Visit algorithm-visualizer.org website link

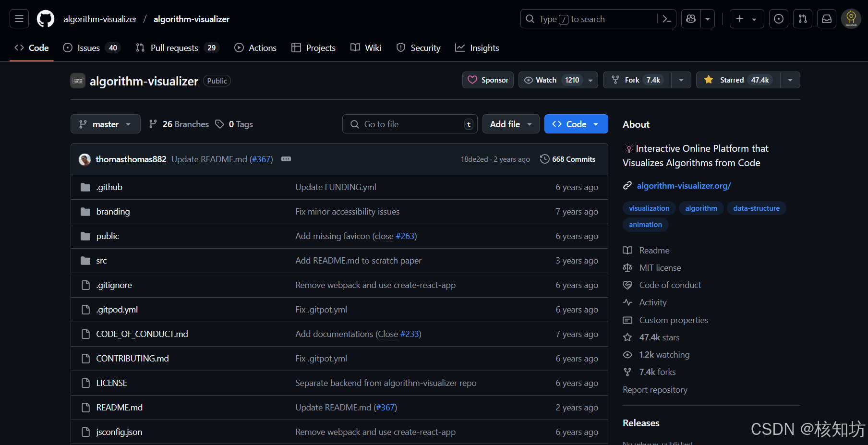[684, 185]
